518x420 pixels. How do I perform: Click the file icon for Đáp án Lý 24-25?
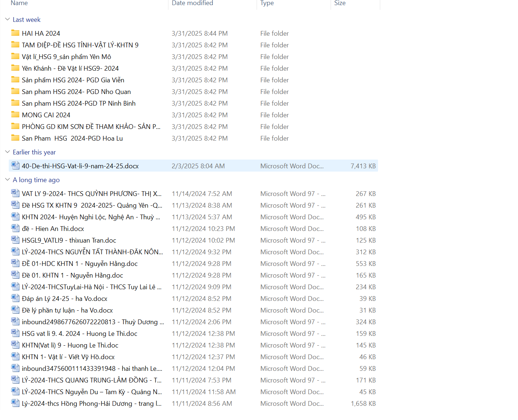[15, 298]
